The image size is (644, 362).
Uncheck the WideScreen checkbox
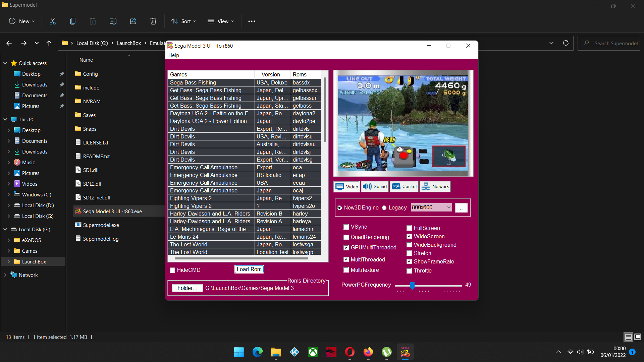point(409,236)
